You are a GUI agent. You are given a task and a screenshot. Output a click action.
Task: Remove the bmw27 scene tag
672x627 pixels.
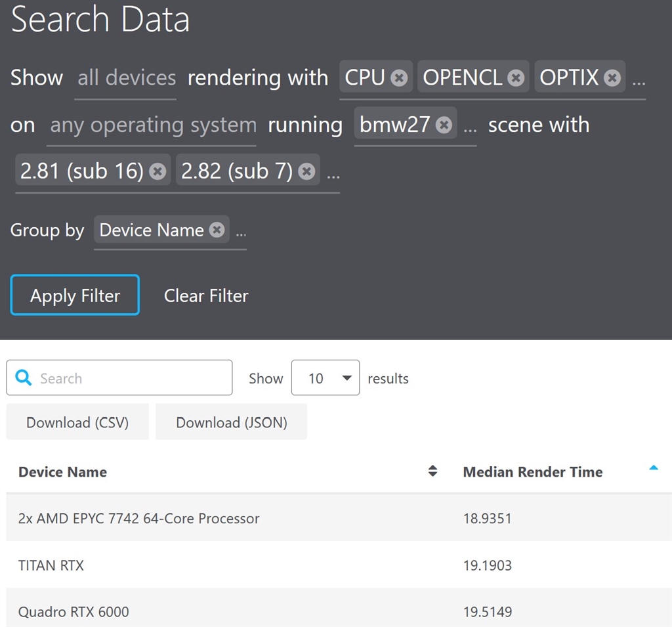coord(444,125)
